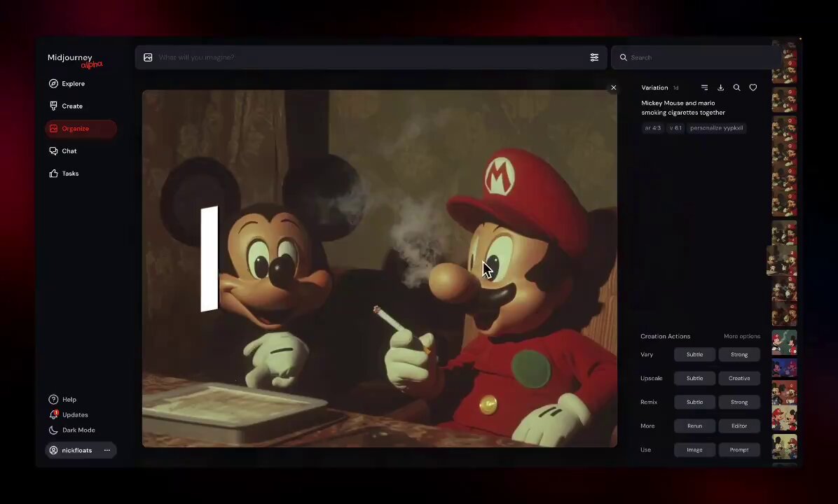The image size is (838, 504).
Task: Click Vary Strong button
Action: click(x=739, y=354)
